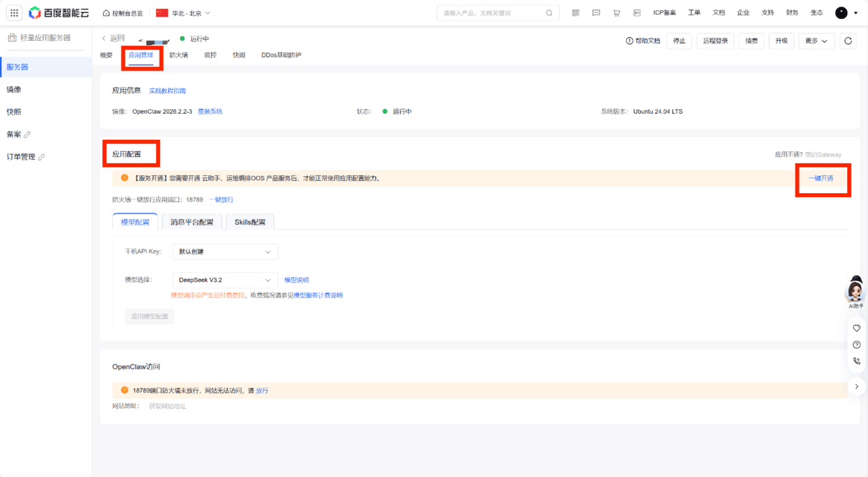Click the refresh icon button
The height and width of the screenshot is (477, 868).
pos(848,41)
